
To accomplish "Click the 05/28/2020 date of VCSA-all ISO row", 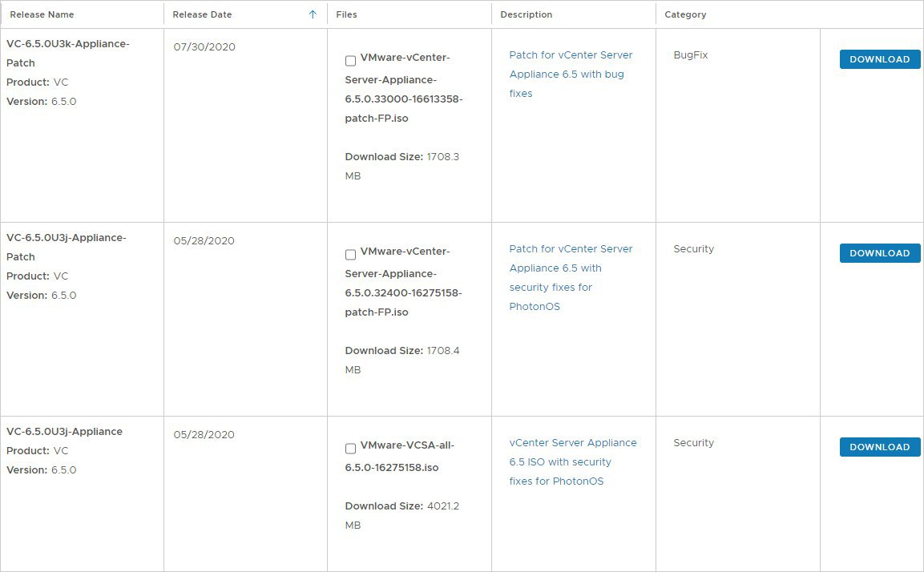I will (204, 434).
